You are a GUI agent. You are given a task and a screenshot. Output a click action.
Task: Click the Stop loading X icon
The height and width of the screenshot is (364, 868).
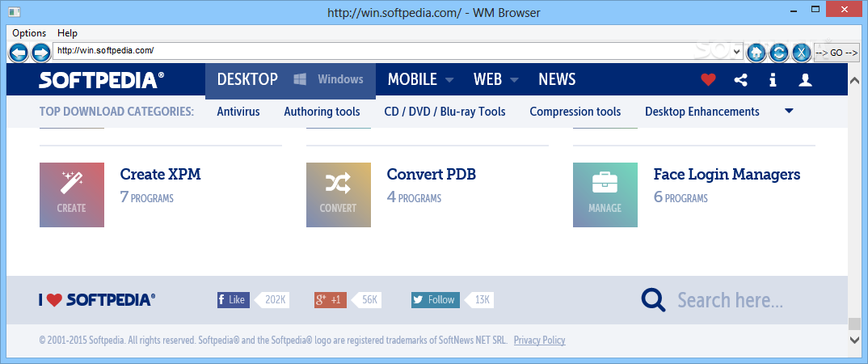coord(801,53)
